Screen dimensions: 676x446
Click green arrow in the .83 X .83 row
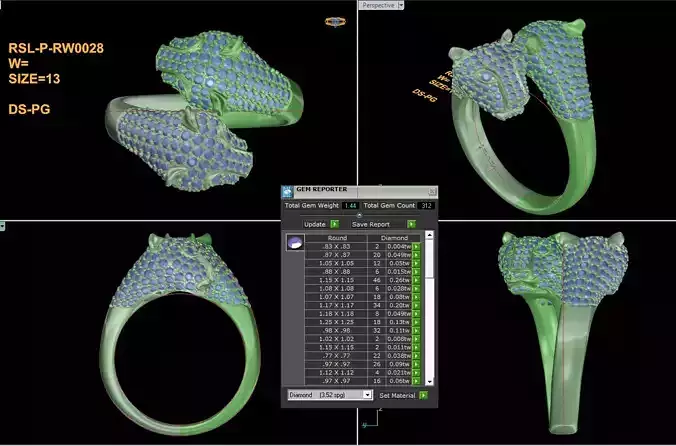tap(416, 246)
